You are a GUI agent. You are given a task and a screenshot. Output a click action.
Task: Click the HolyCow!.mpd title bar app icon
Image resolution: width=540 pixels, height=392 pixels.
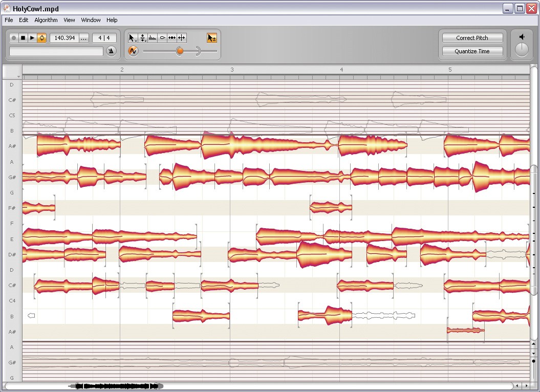click(x=7, y=8)
